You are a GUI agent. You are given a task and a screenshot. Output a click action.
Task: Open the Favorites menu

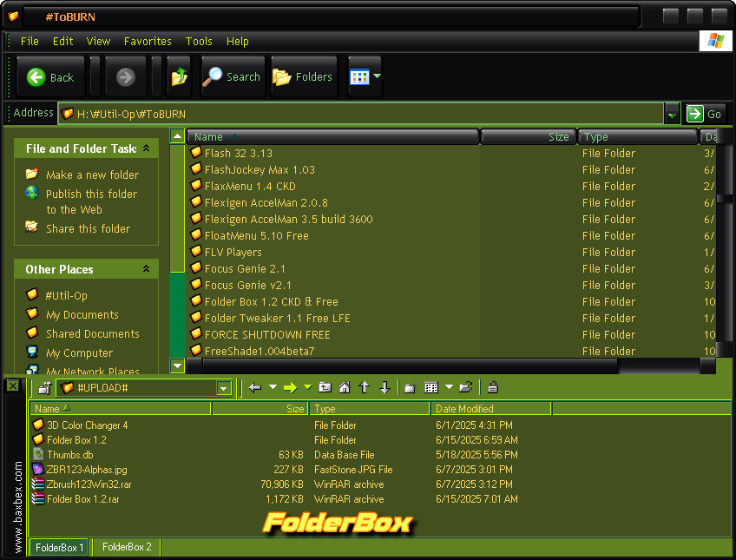click(148, 42)
